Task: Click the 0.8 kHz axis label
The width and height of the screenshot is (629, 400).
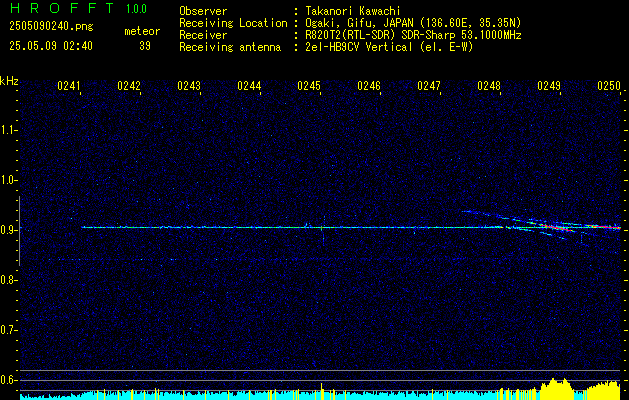Action: [8, 280]
